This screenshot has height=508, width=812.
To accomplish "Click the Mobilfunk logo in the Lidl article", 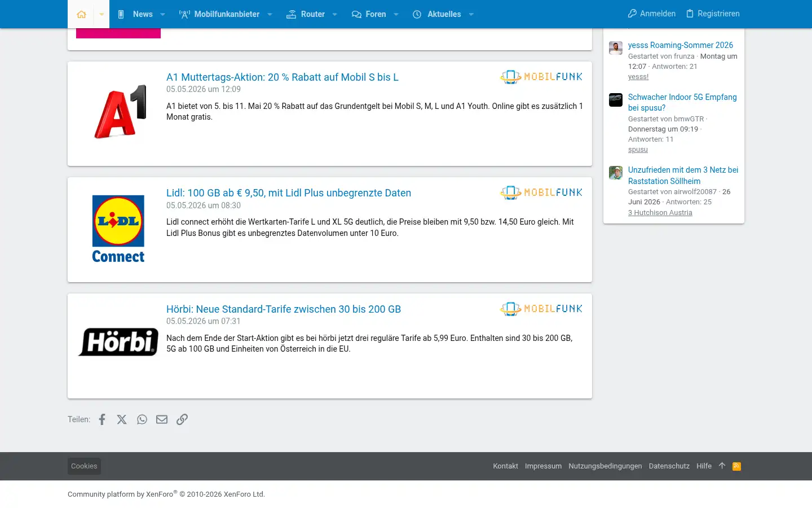I will pyautogui.click(x=541, y=192).
